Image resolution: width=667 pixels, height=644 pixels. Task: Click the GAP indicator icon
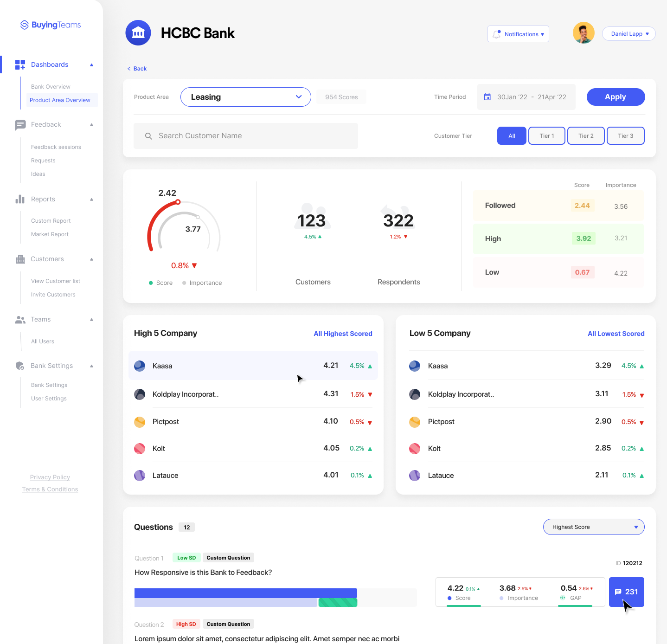click(x=563, y=598)
